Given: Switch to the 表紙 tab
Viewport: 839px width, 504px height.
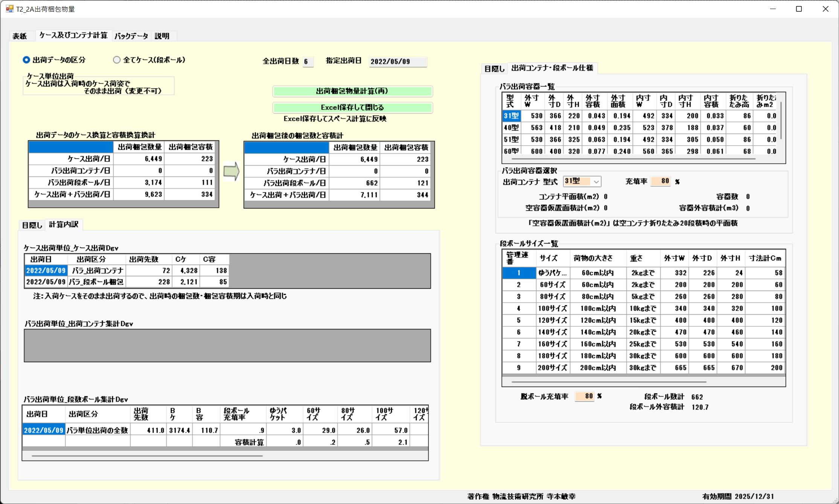Looking at the screenshot, I should click(x=20, y=36).
